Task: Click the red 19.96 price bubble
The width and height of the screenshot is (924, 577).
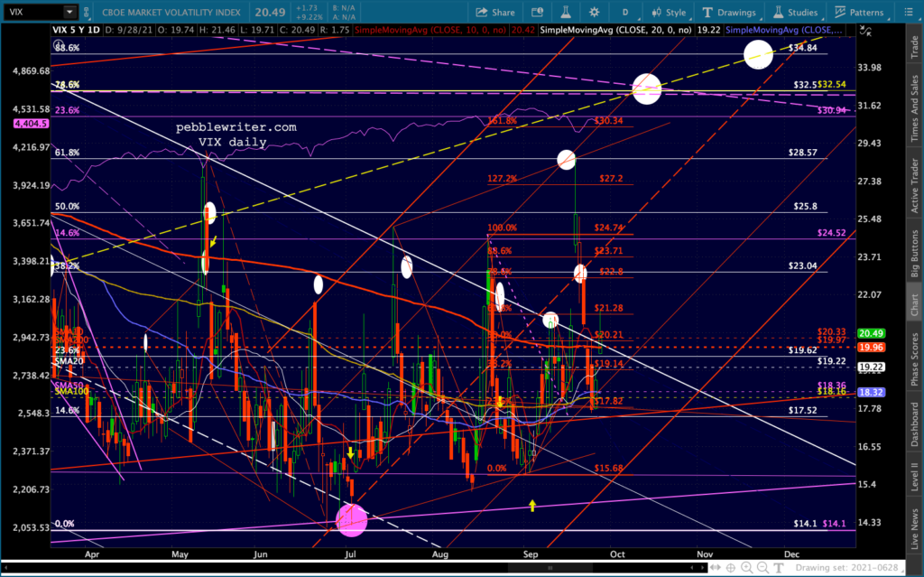Action: click(x=871, y=348)
